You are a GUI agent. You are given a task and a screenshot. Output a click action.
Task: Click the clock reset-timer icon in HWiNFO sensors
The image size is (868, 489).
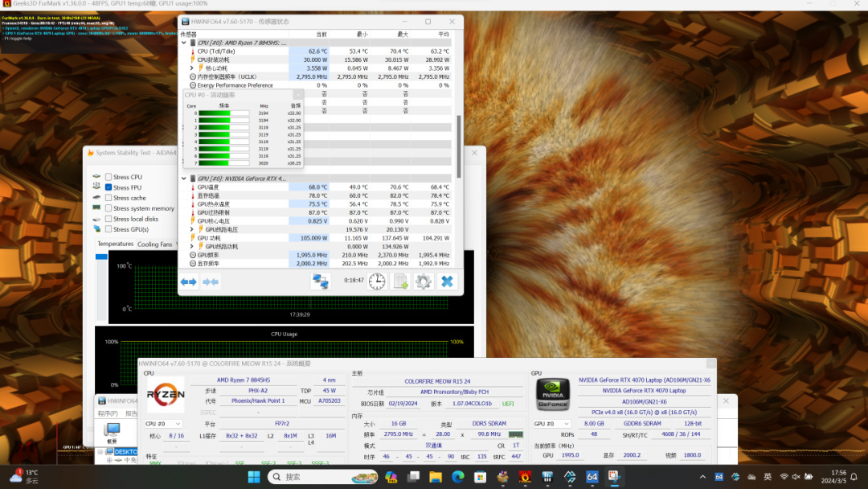coord(377,281)
